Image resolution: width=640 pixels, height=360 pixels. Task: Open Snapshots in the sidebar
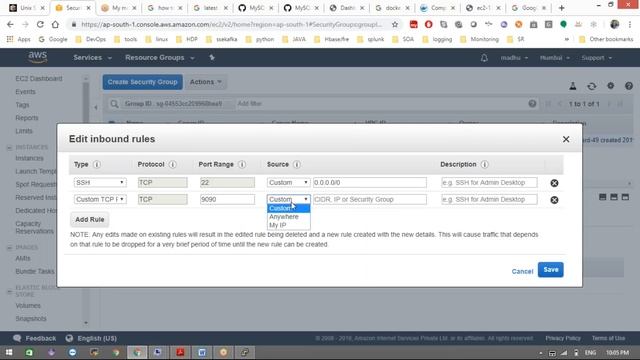(x=31, y=319)
